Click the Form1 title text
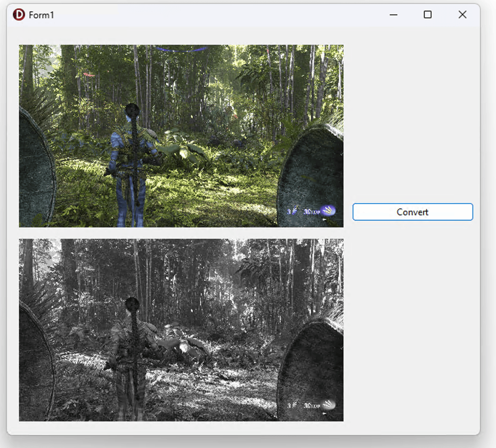The height and width of the screenshot is (448, 496). (41, 15)
